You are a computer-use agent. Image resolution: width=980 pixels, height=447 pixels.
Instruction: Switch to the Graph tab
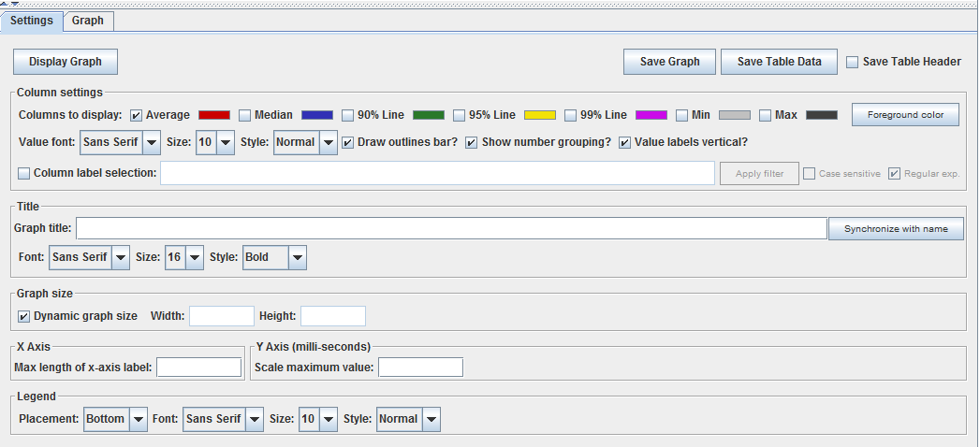tap(87, 21)
